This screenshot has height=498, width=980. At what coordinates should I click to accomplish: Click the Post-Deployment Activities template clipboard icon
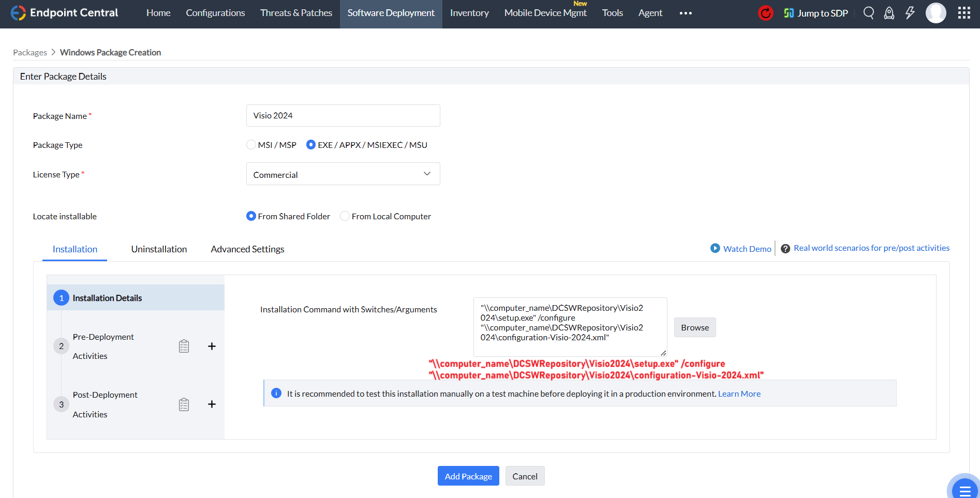[x=184, y=404]
